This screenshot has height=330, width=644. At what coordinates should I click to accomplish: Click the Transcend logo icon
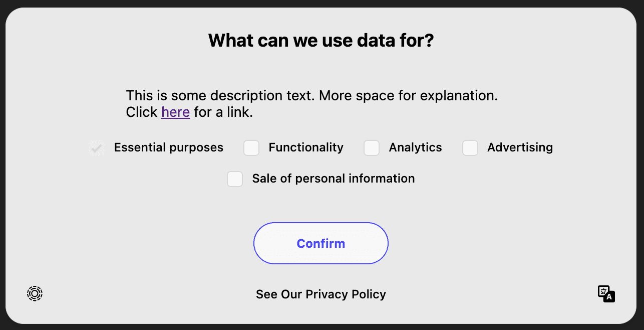click(35, 293)
